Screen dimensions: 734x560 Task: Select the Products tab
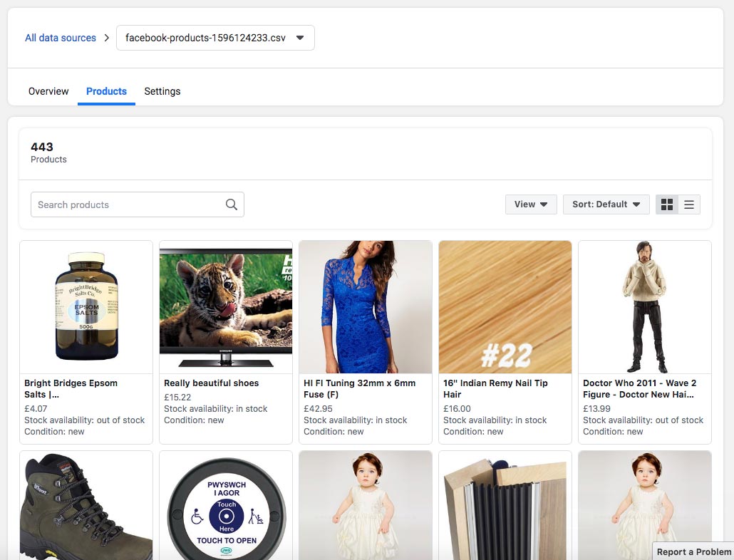(x=106, y=91)
